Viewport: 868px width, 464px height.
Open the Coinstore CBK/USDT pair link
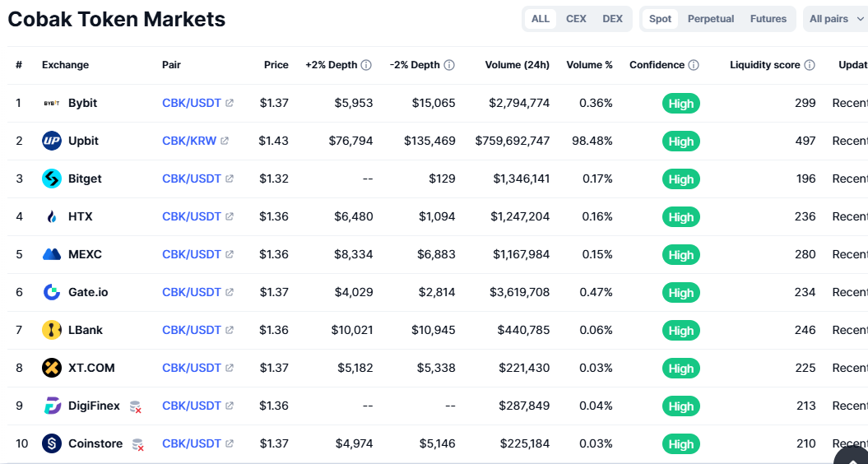[x=192, y=443]
